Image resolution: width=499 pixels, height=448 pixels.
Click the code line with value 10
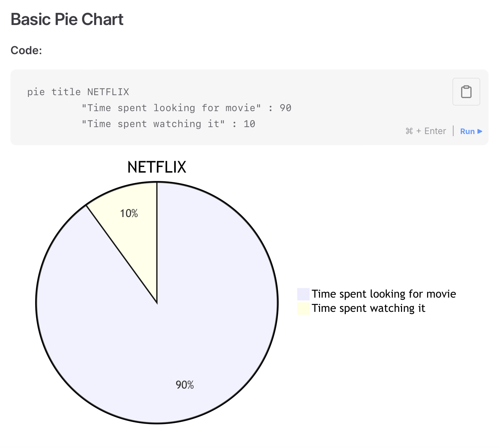click(168, 124)
